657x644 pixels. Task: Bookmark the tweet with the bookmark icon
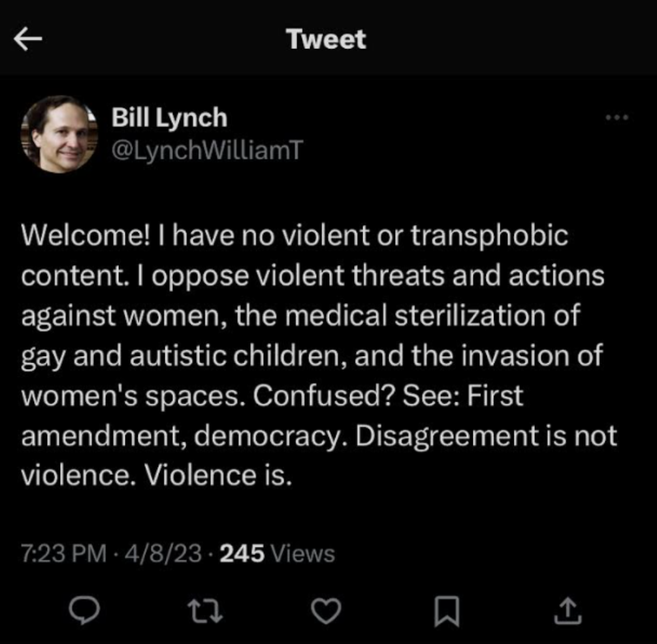tap(448, 611)
